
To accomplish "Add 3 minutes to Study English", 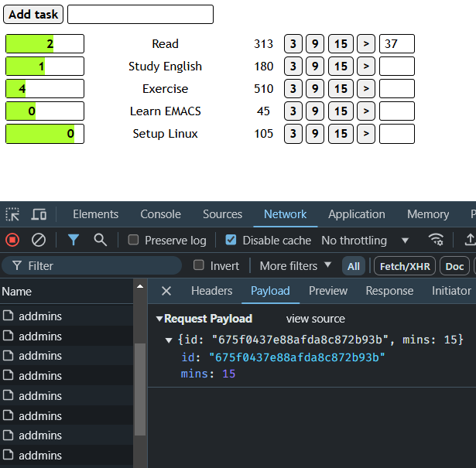I will [293, 66].
